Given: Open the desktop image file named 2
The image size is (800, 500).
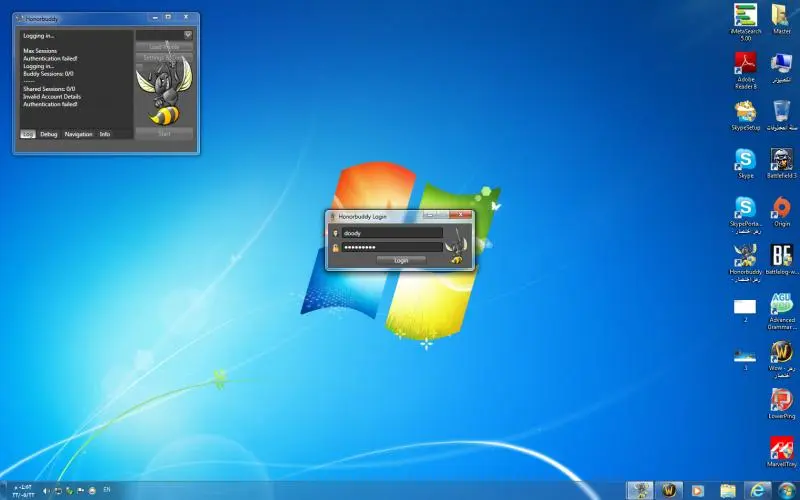Looking at the screenshot, I should (x=745, y=309).
